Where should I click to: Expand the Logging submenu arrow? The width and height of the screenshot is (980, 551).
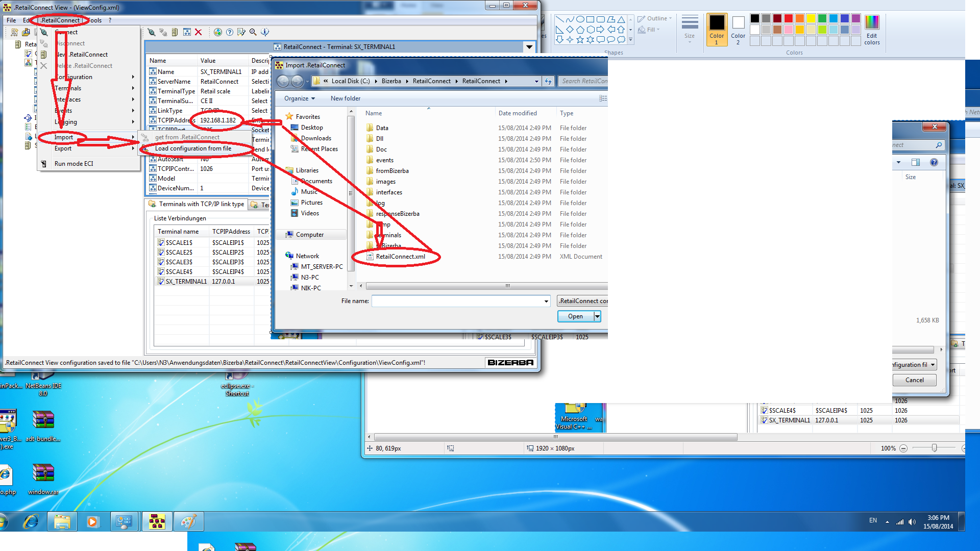133,122
